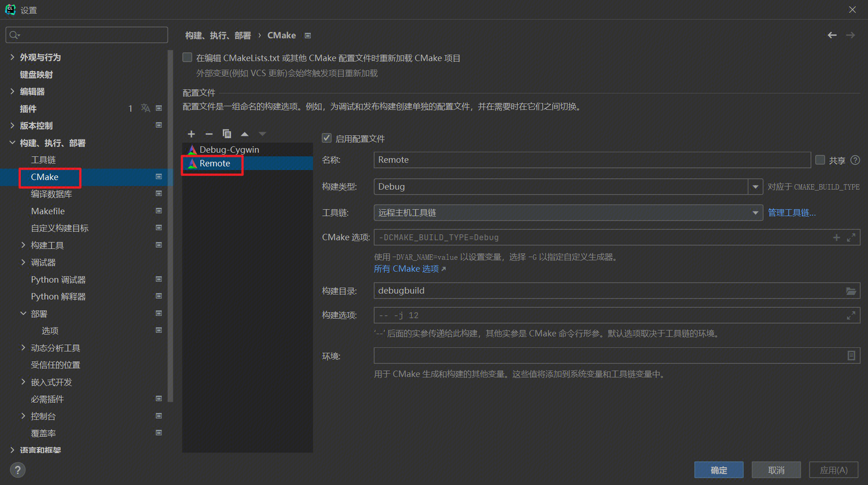The image size is (868, 485).
Task: Open the 构建类型 Debug dropdown
Action: [756, 186]
